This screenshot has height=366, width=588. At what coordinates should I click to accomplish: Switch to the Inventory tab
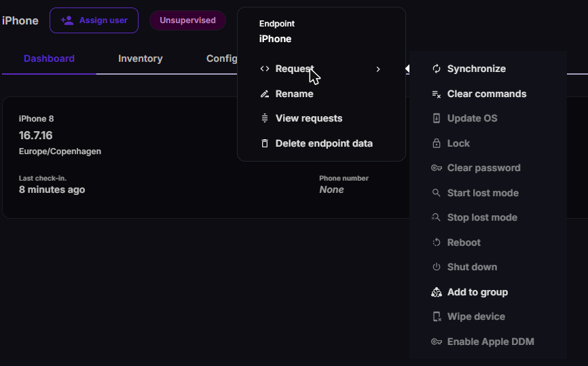pyautogui.click(x=141, y=58)
